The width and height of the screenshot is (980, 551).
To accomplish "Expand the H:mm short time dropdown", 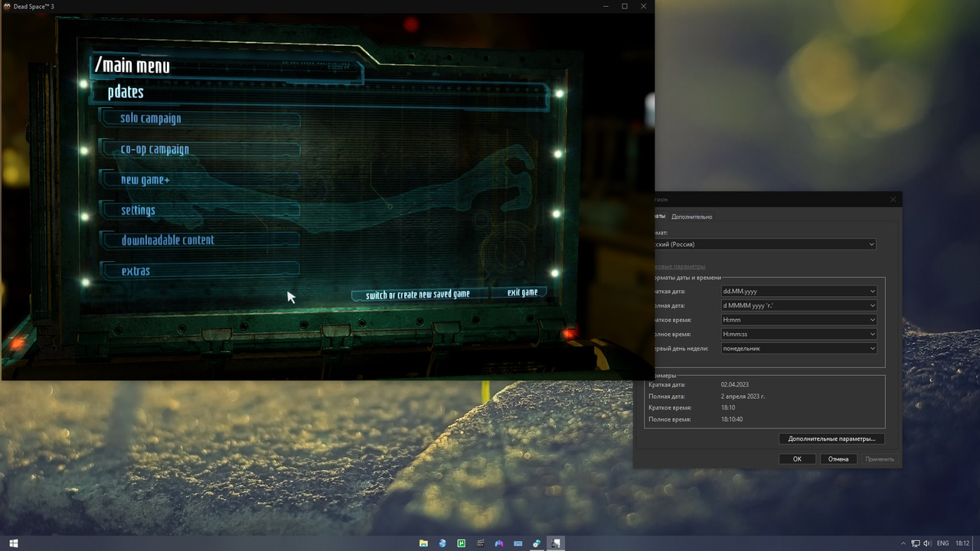I will (x=799, y=320).
